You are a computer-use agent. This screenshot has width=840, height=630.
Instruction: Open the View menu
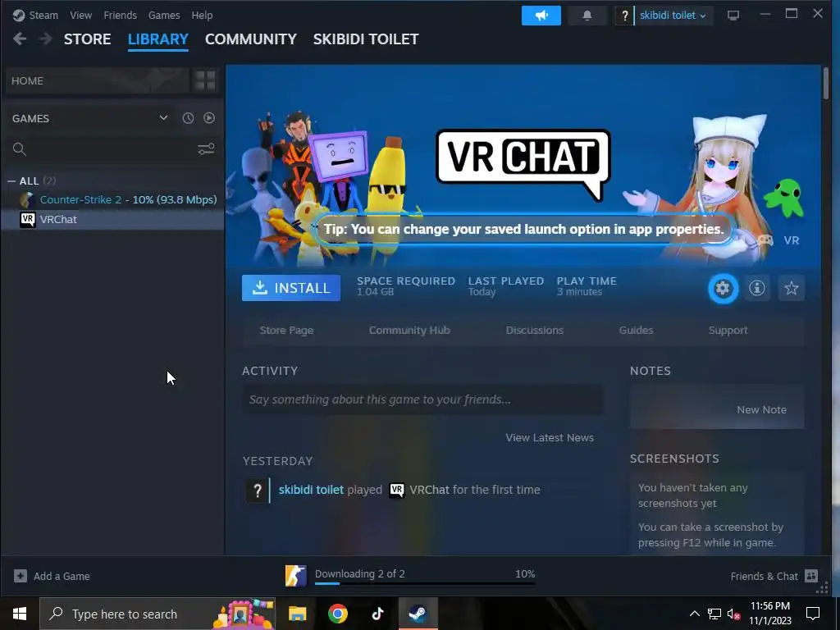coord(81,15)
